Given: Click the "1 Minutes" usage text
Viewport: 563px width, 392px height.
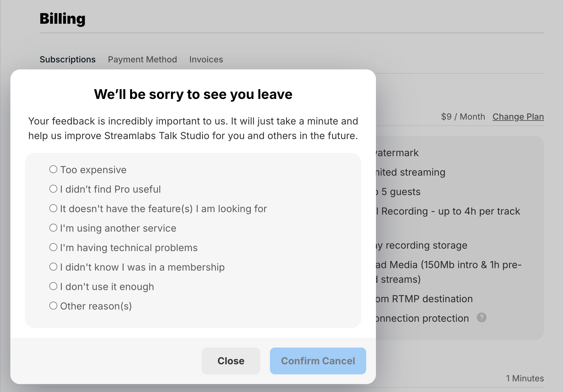Looking at the screenshot, I should 525,378.
